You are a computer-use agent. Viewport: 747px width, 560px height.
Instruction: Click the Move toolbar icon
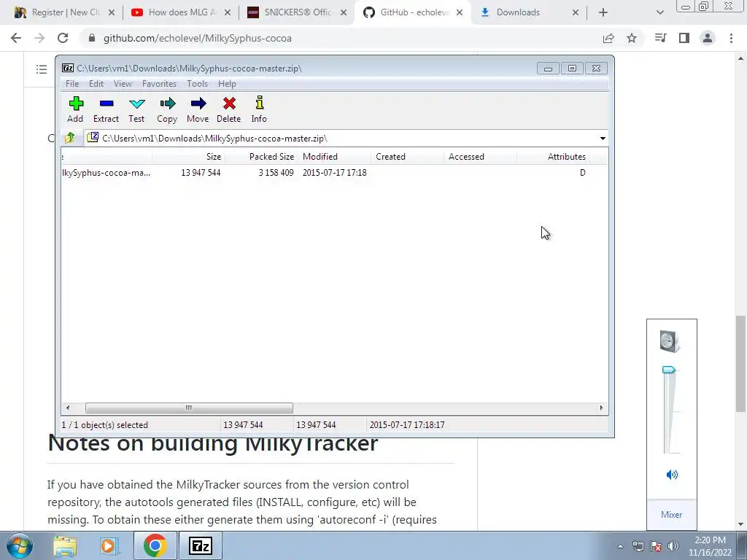198,109
